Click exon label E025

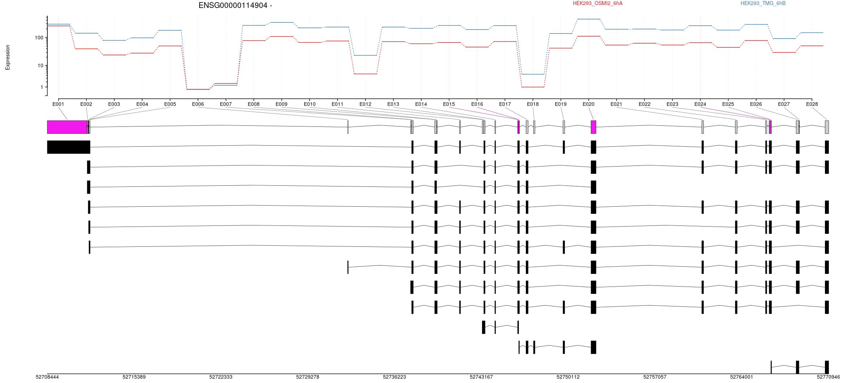click(728, 104)
